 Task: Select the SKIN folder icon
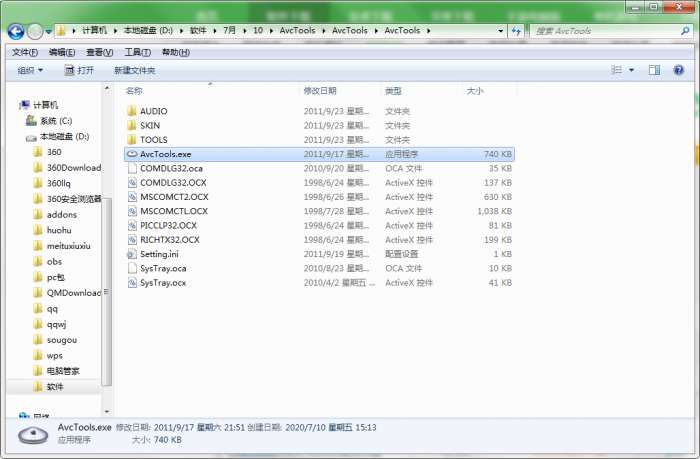tap(132, 125)
